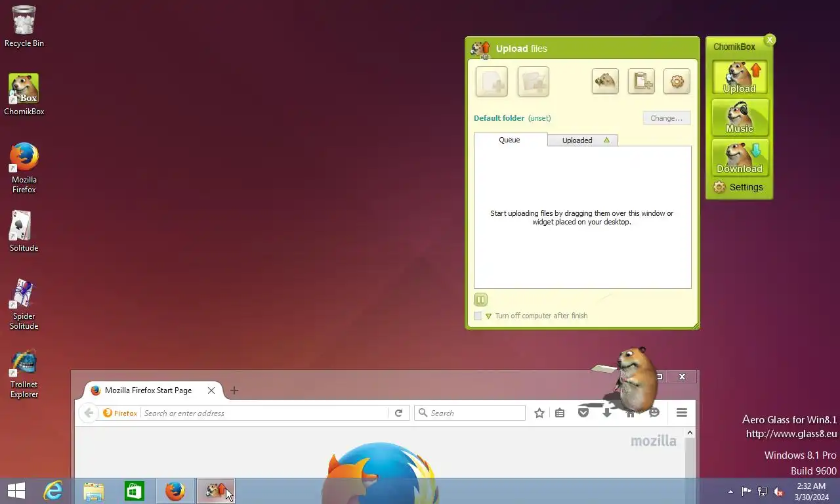The height and width of the screenshot is (504, 840).
Task: Click the Spider Solitude desktop icon
Action: pyautogui.click(x=24, y=304)
